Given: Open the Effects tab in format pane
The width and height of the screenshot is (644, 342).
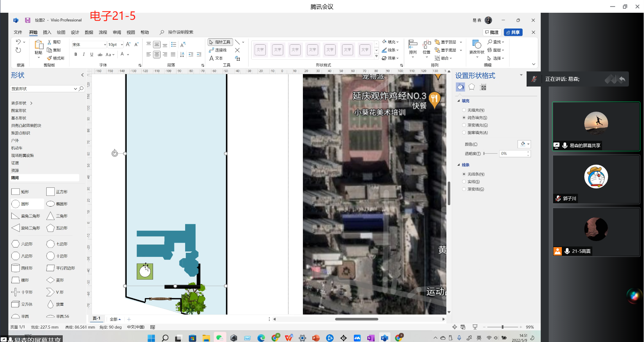Looking at the screenshot, I should point(472,87).
